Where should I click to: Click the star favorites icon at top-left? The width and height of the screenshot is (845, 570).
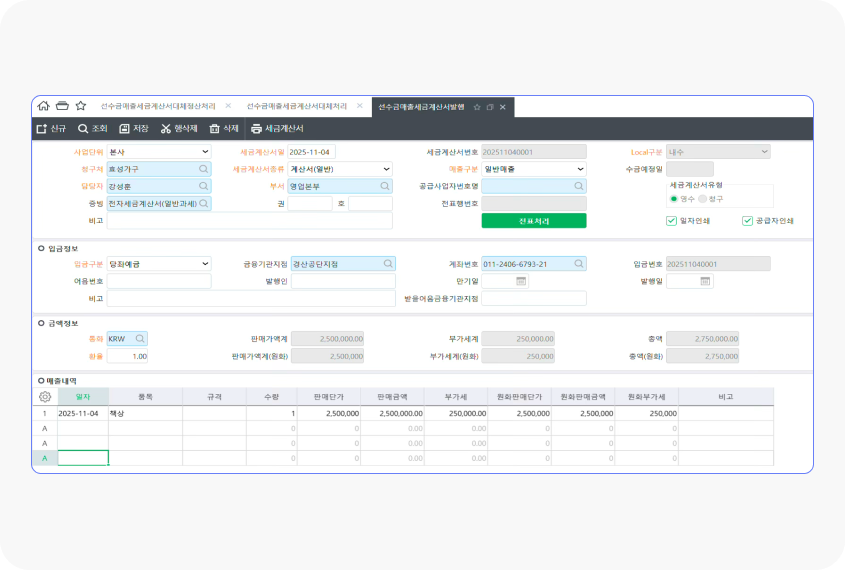click(80, 106)
